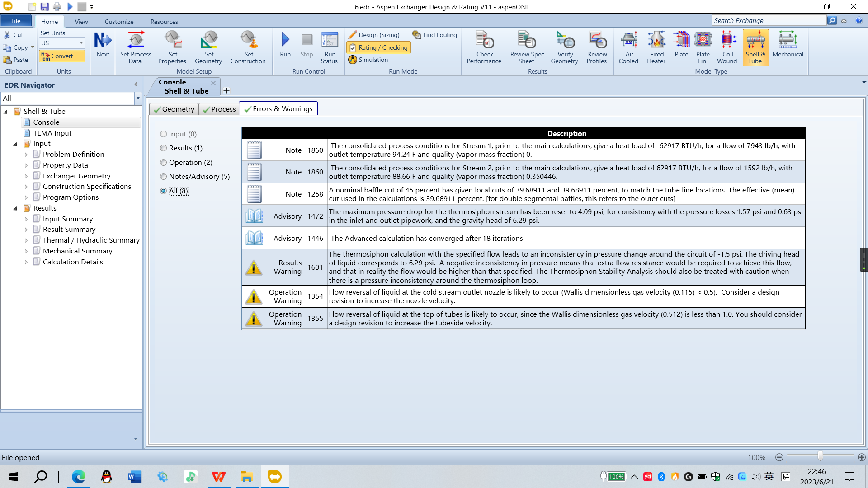
Task: Switch to the Customize ribbon tab
Action: 119,22
